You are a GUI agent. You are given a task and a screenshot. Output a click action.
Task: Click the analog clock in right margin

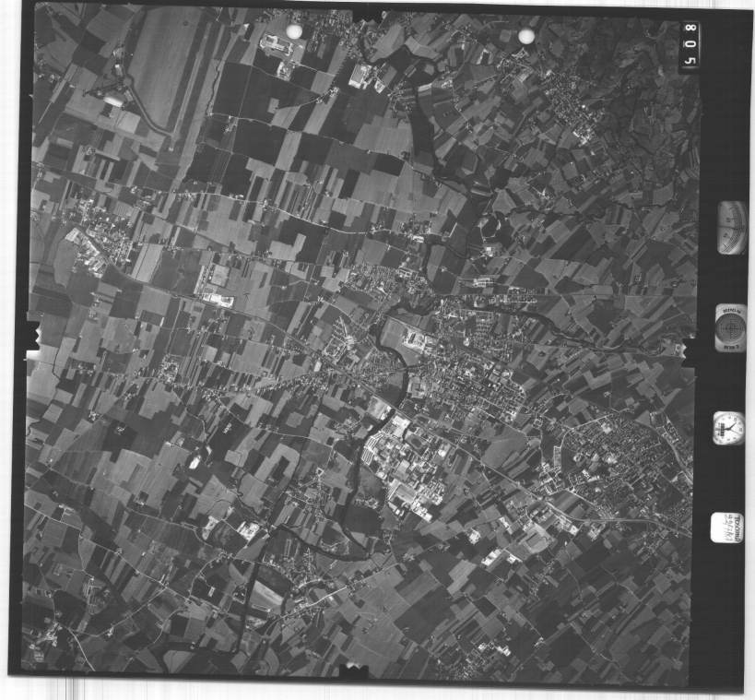[x=728, y=428]
